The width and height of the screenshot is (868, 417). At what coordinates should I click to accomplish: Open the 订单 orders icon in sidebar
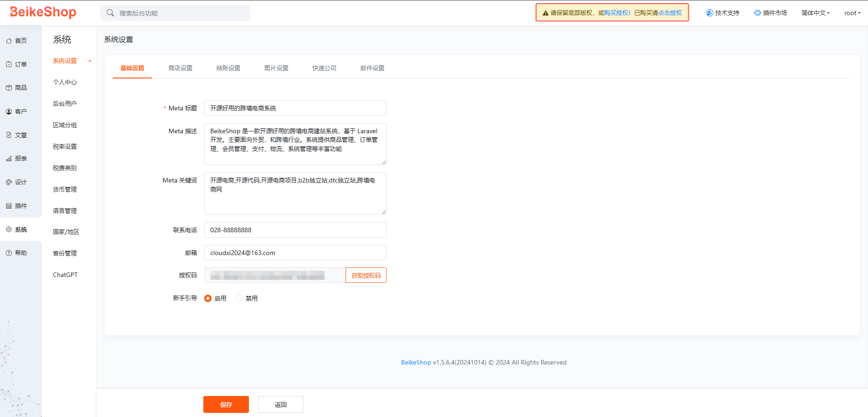[x=9, y=64]
